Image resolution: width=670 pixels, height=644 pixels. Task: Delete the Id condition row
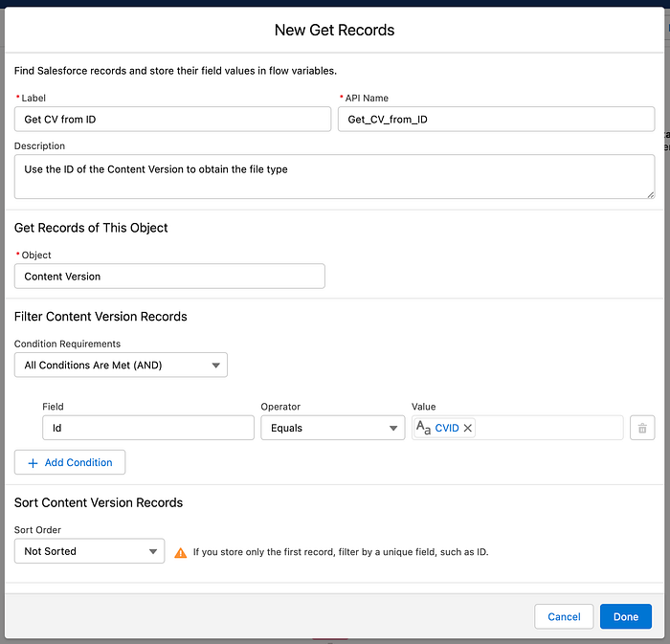642,428
